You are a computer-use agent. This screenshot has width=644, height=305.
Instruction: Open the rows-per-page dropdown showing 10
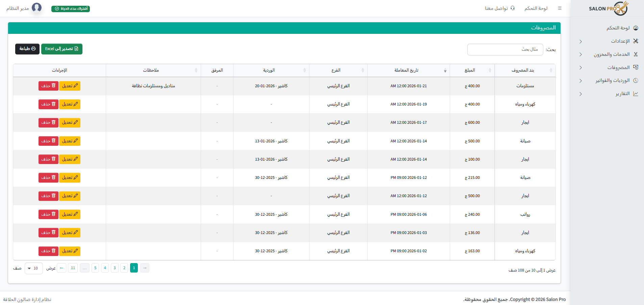point(33,268)
